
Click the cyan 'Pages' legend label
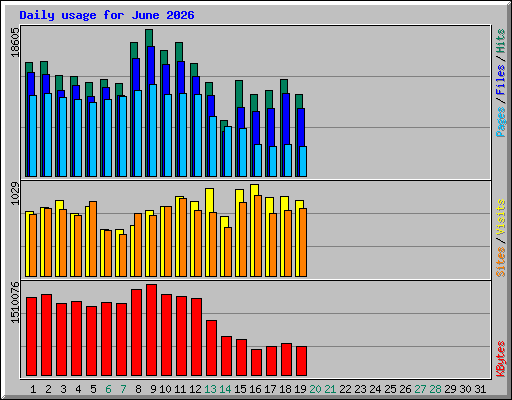coord(501,122)
